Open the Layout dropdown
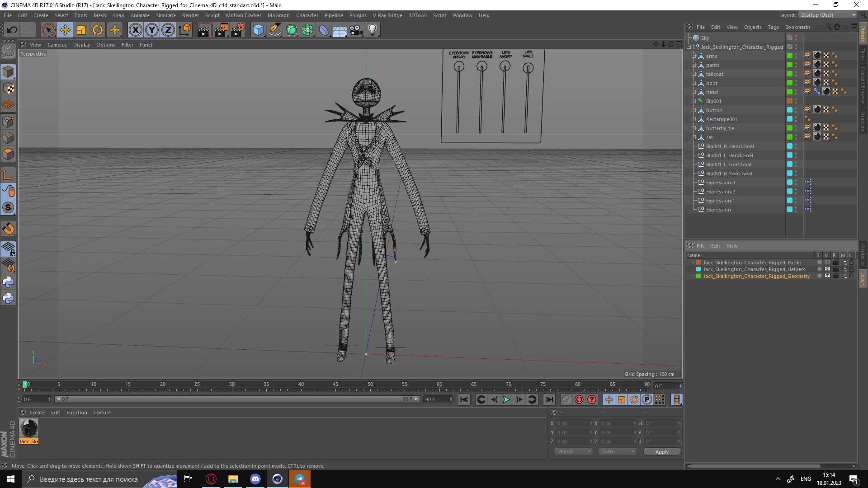The width and height of the screenshot is (868, 488). pos(828,15)
